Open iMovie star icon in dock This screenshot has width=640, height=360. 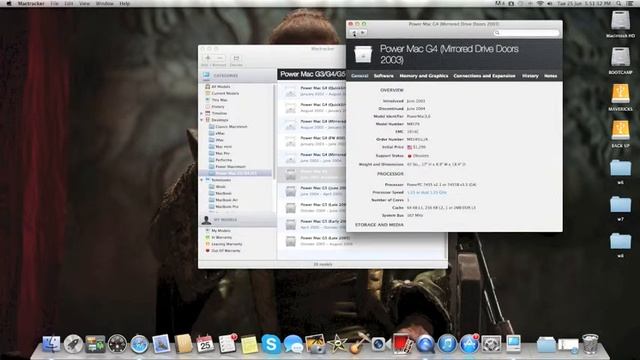337,344
